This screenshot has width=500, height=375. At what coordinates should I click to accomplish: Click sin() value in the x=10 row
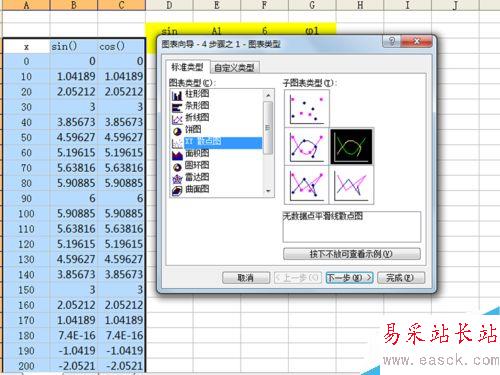[x=74, y=76]
